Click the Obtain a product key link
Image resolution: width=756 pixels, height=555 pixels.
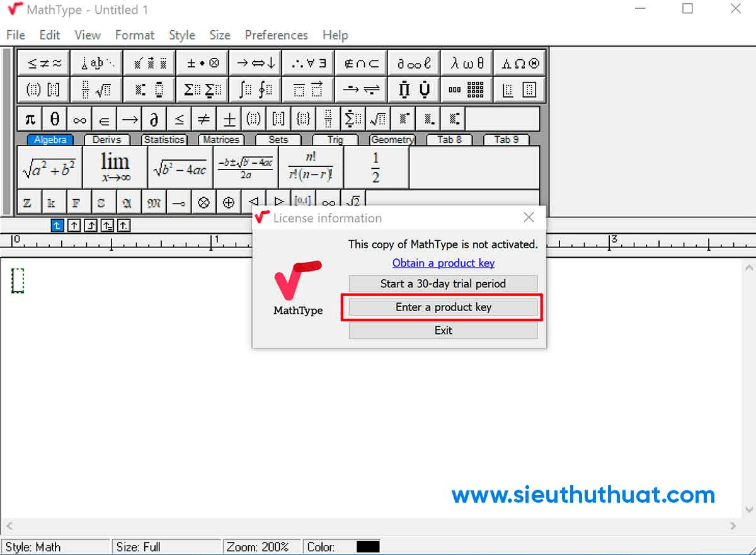(444, 263)
